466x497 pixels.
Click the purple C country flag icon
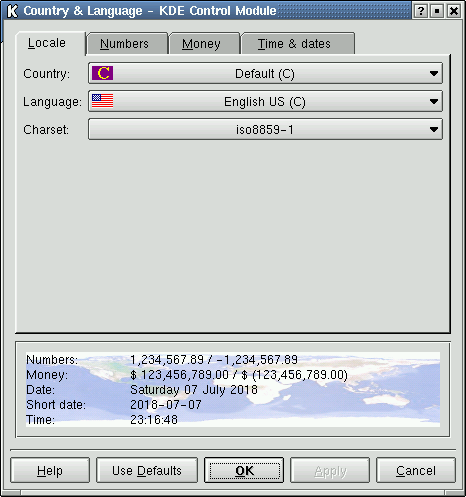point(103,73)
